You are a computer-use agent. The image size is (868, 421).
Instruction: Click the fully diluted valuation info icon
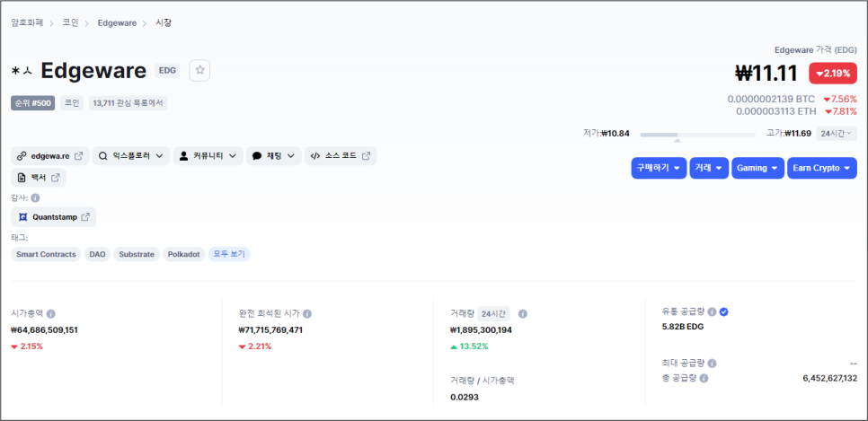307,313
